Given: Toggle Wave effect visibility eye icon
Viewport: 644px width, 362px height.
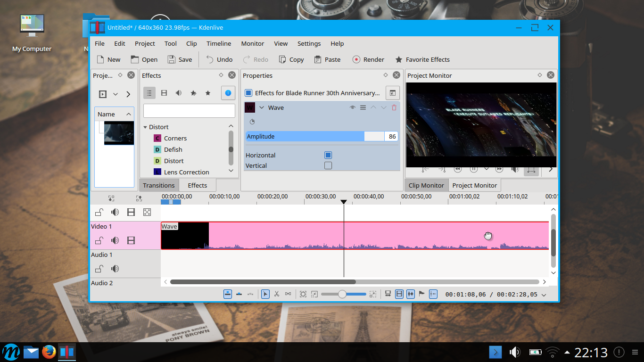Looking at the screenshot, I should click(353, 107).
